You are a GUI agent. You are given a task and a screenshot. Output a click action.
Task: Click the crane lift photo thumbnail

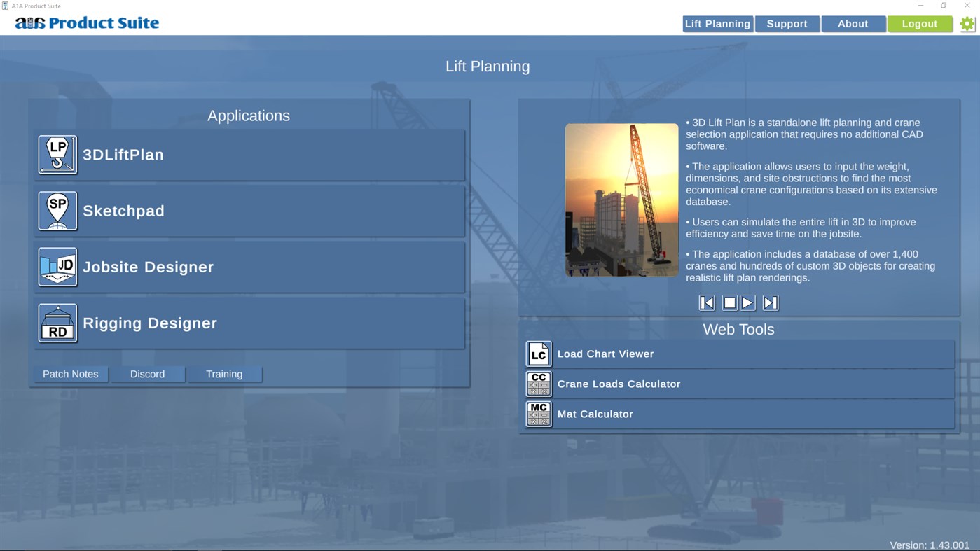[x=621, y=199]
